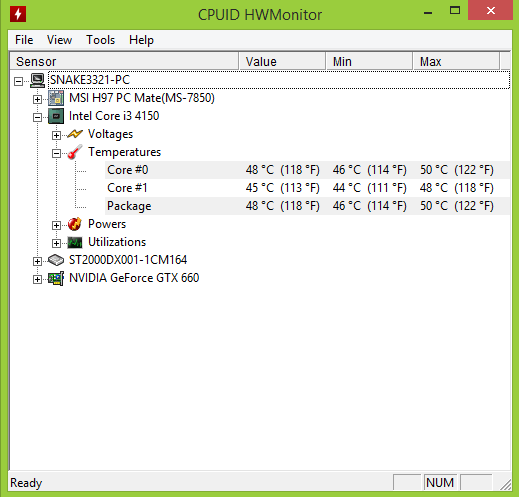Click the Utilizations graph icon

75,242
